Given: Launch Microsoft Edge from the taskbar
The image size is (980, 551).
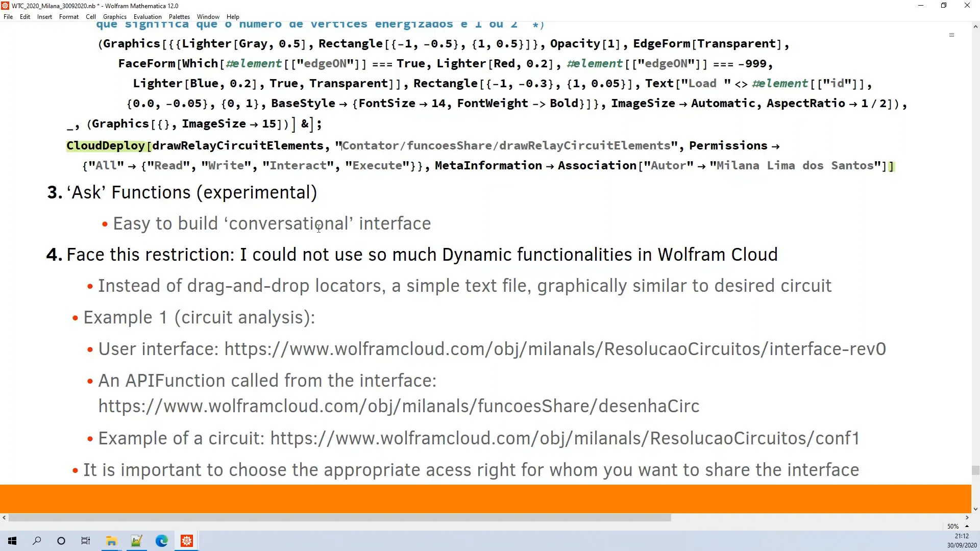Looking at the screenshot, I should 161,541.
